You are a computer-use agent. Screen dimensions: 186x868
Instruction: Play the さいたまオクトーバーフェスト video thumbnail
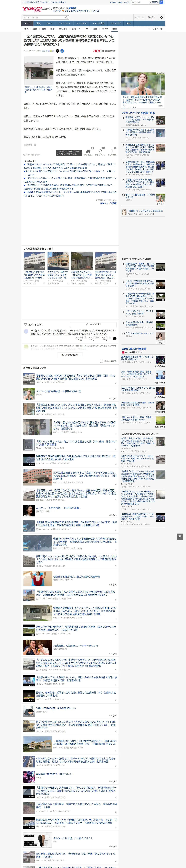(160, 314)
